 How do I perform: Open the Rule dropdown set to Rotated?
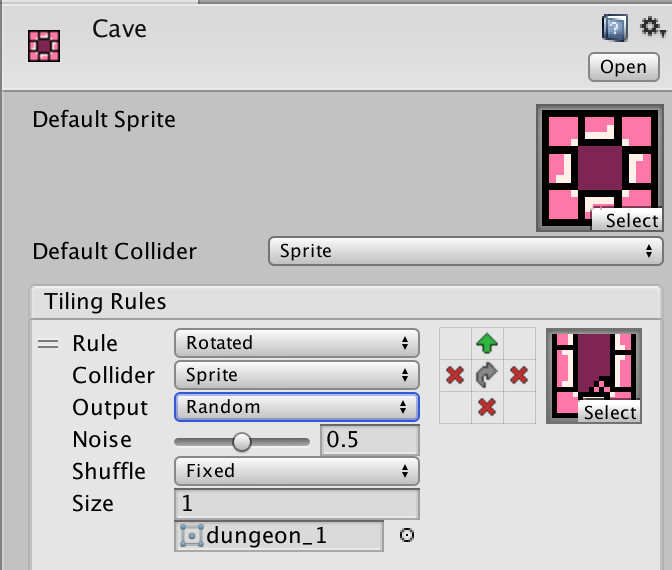tap(297, 343)
